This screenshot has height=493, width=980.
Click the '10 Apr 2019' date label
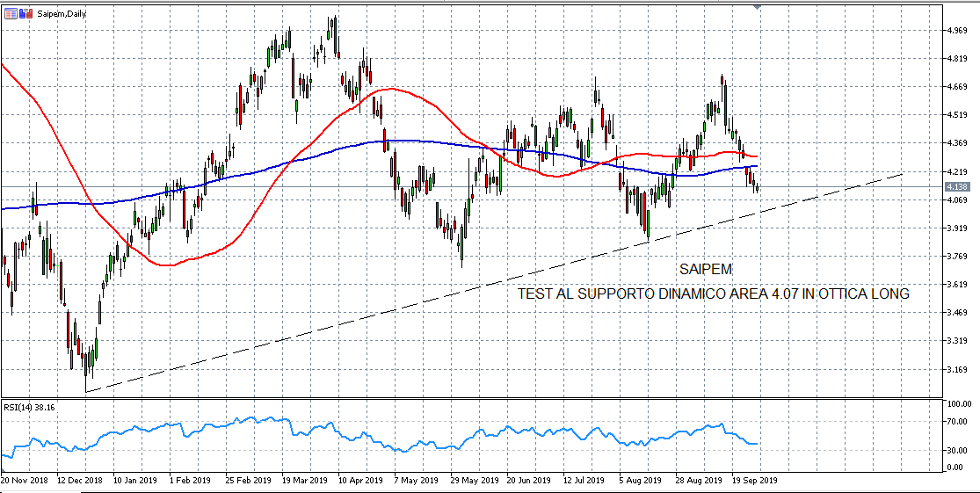tap(360, 481)
